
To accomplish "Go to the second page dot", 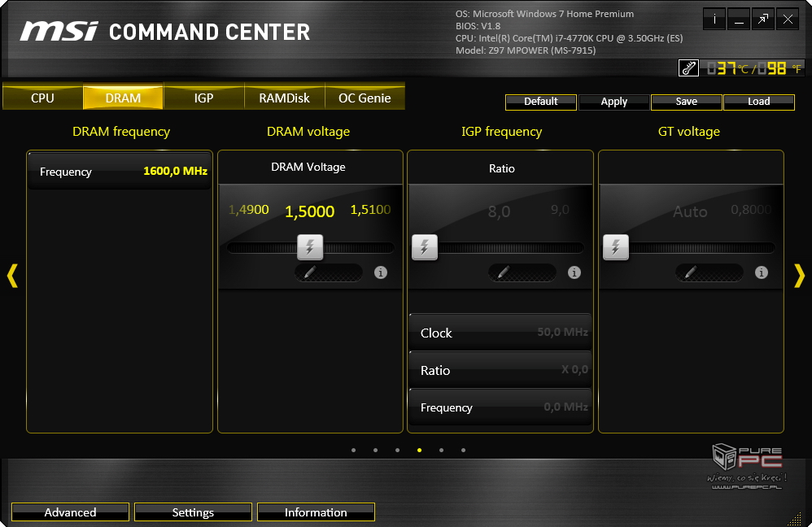I will pyautogui.click(x=375, y=451).
